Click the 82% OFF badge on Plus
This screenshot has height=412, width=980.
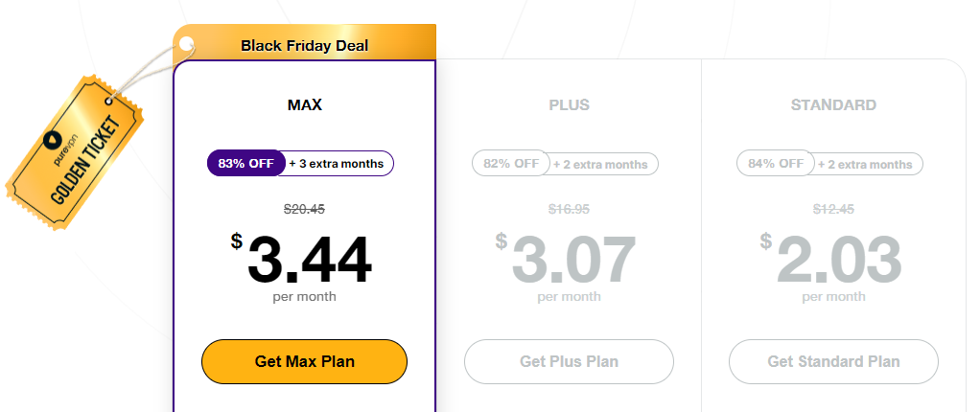click(511, 164)
